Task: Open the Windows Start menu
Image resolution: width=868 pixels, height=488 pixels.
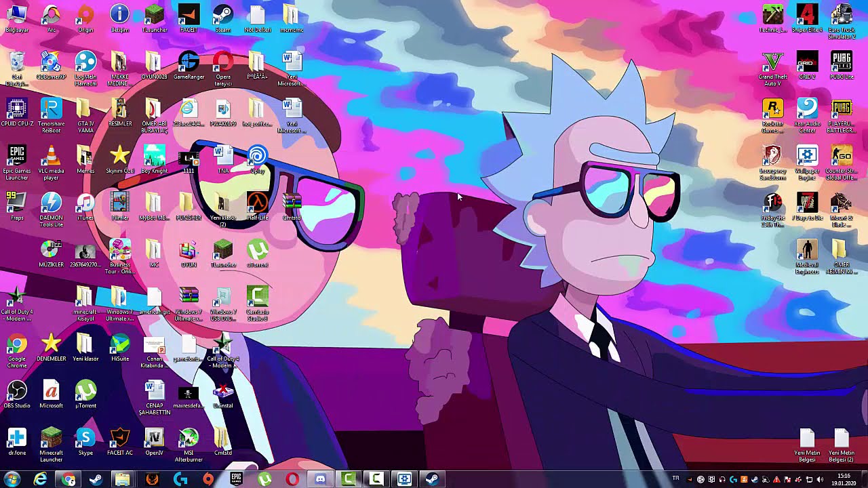Action: click(12, 479)
